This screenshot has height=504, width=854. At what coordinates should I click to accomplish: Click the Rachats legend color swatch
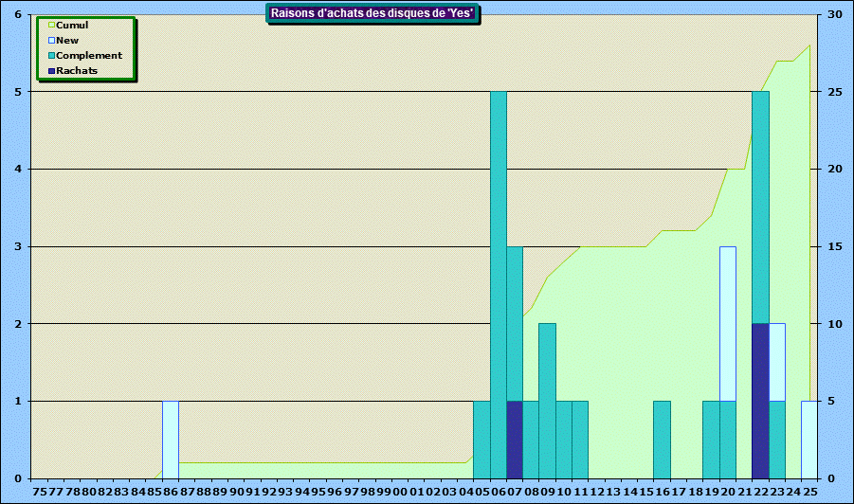(x=52, y=71)
